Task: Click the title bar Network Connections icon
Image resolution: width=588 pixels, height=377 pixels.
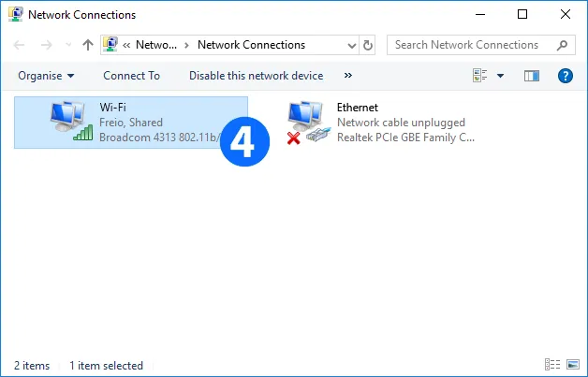Action: 16,14
